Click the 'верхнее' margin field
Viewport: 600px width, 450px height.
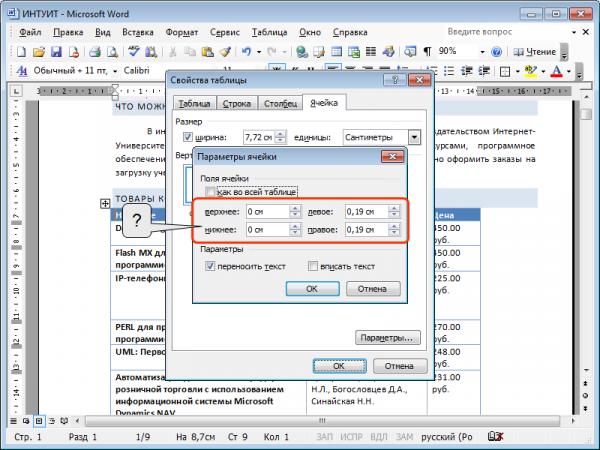tap(268, 212)
